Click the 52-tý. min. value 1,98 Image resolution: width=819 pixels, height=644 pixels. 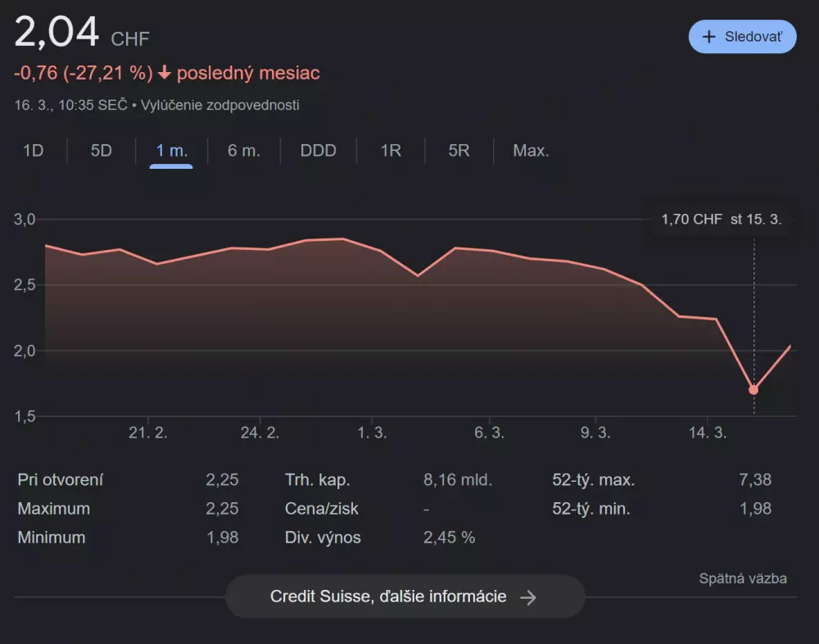[x=754, y=508]
